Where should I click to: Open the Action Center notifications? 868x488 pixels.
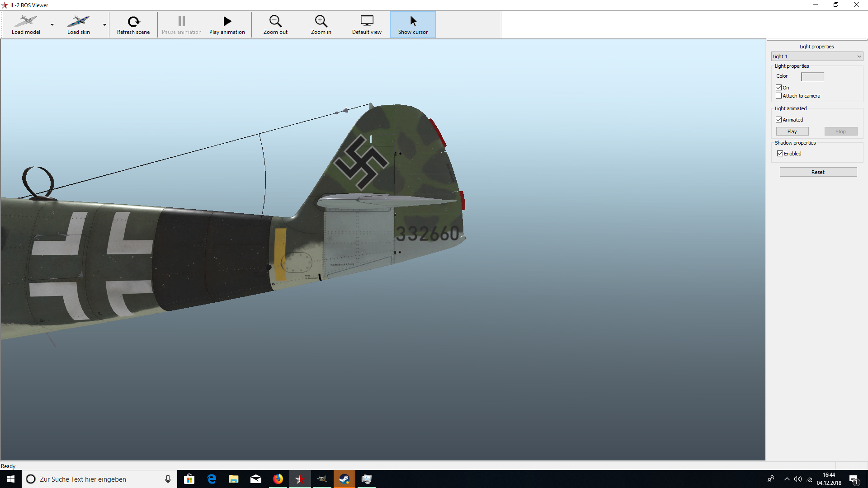point(854,479)
